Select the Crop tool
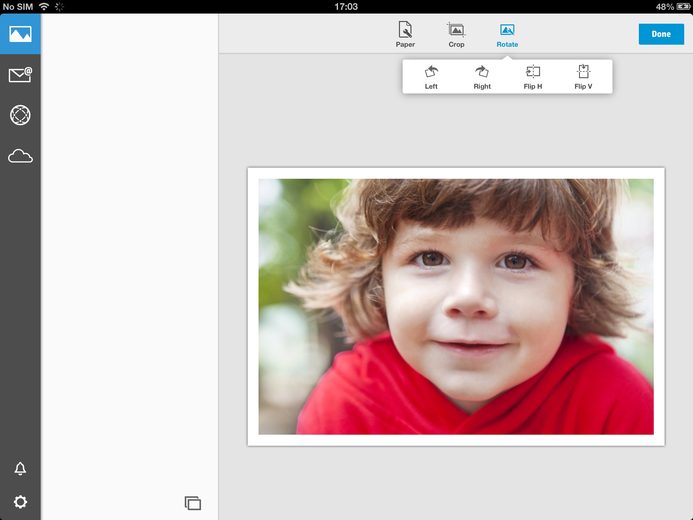The height and width of the screenshot is (520, 693). click(x=456, y=34)
